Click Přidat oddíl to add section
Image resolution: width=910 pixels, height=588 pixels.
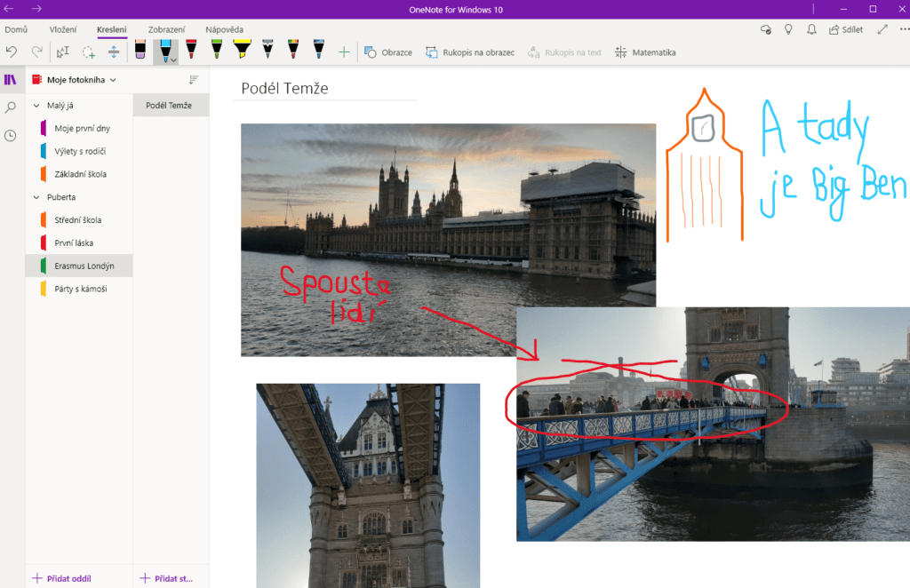62,578
